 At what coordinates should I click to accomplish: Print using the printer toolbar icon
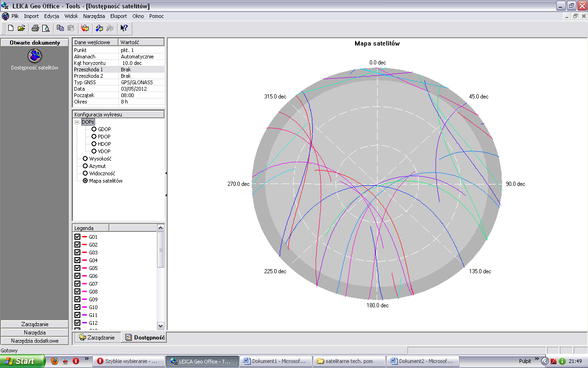35,28
